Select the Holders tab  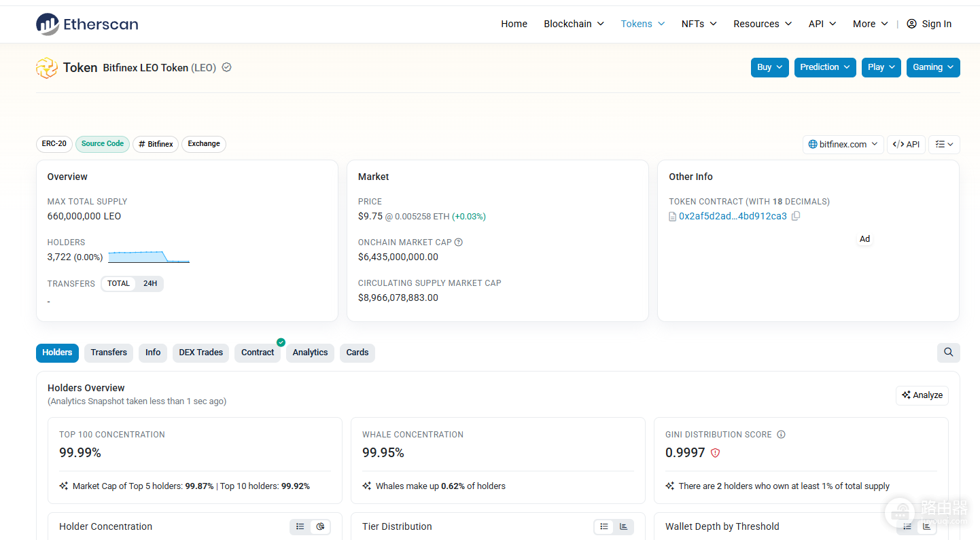coord(57,353)
